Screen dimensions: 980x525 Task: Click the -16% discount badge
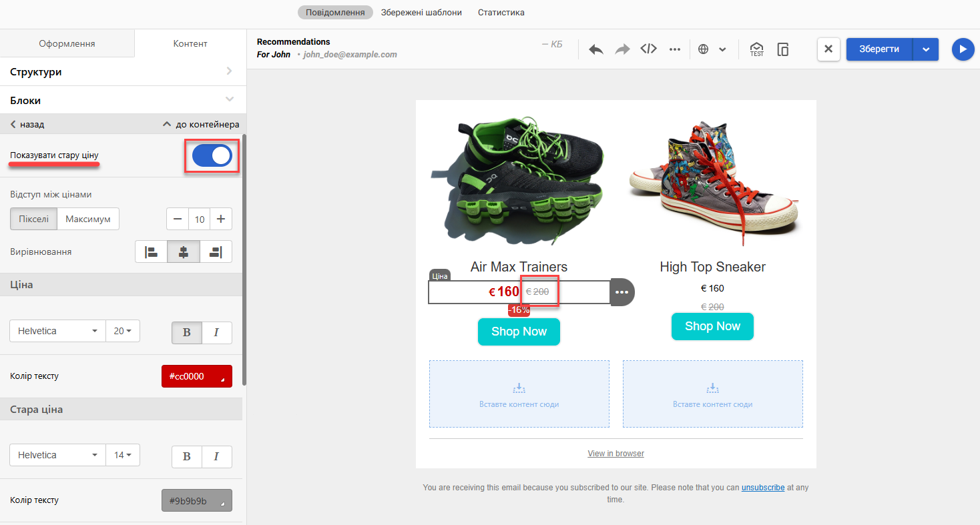click(519, 310)
